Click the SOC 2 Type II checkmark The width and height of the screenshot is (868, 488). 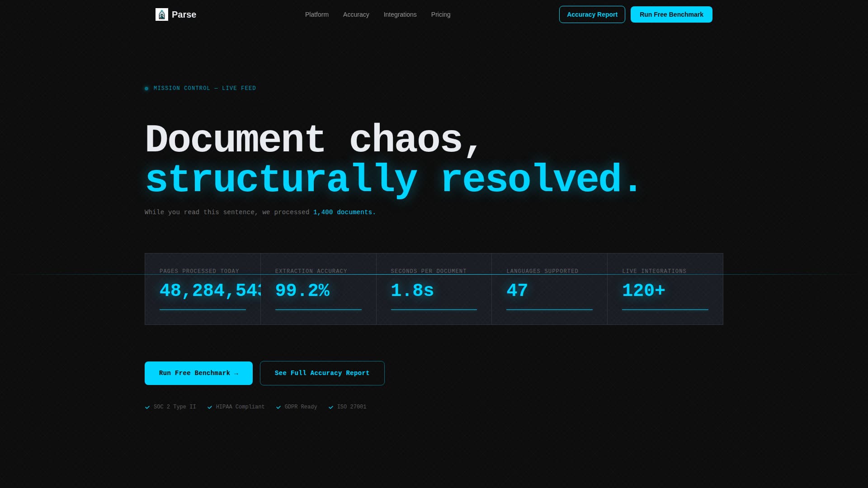coord(147,407)
